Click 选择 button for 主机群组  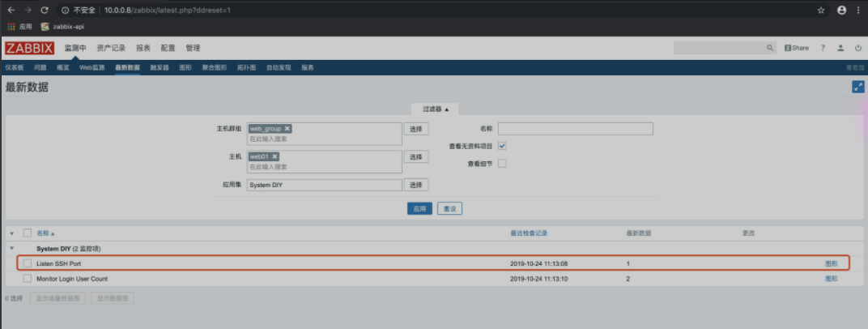tap(416, 129)
